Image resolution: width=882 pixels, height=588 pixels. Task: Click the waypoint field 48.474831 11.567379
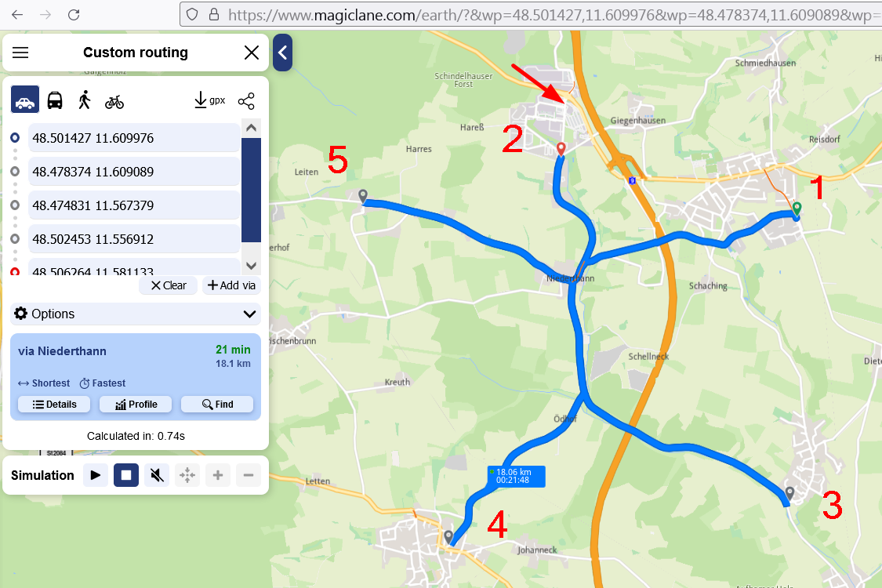tap(134, 205)
